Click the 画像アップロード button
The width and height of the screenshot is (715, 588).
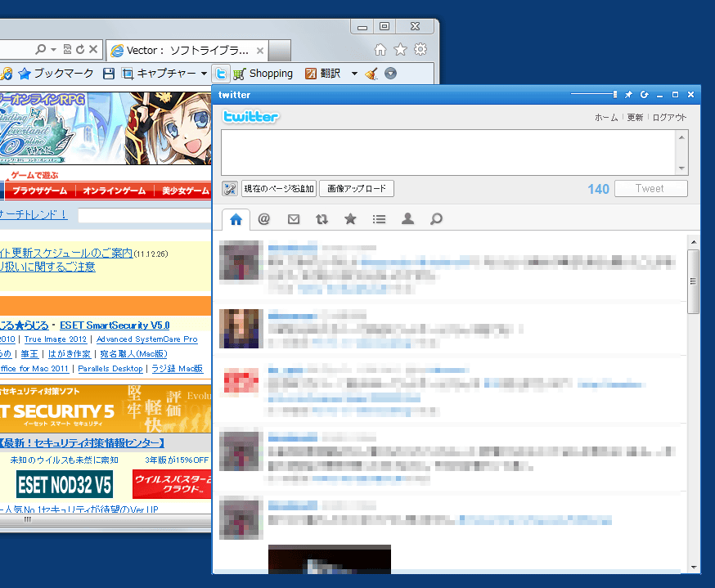pyautogui.click(x=357, y=189)
